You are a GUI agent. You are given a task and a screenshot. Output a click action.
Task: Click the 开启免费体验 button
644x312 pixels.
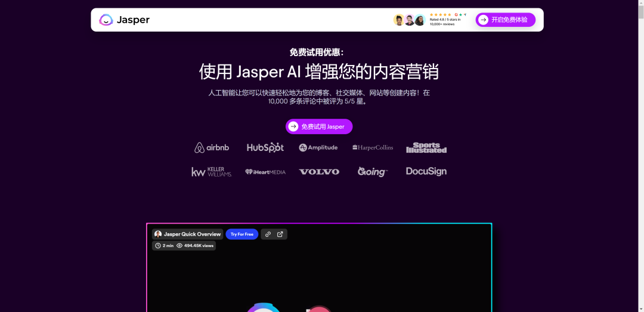point(505,20)
